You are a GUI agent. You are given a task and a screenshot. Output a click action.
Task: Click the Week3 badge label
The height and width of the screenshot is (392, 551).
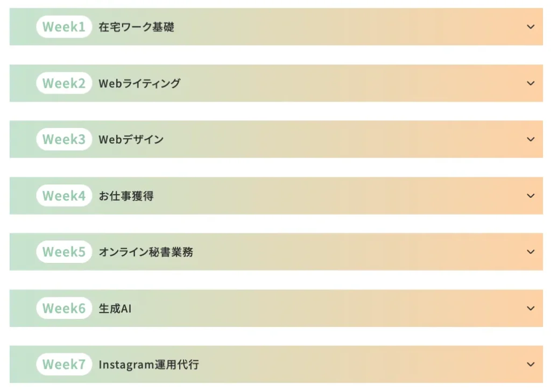pyautogui.click(x=64, y=139)
